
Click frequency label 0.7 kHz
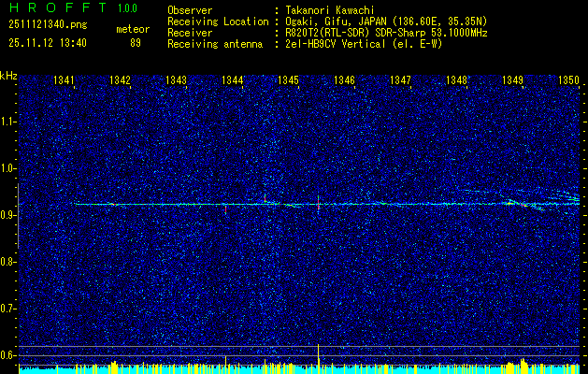point(7,309)
